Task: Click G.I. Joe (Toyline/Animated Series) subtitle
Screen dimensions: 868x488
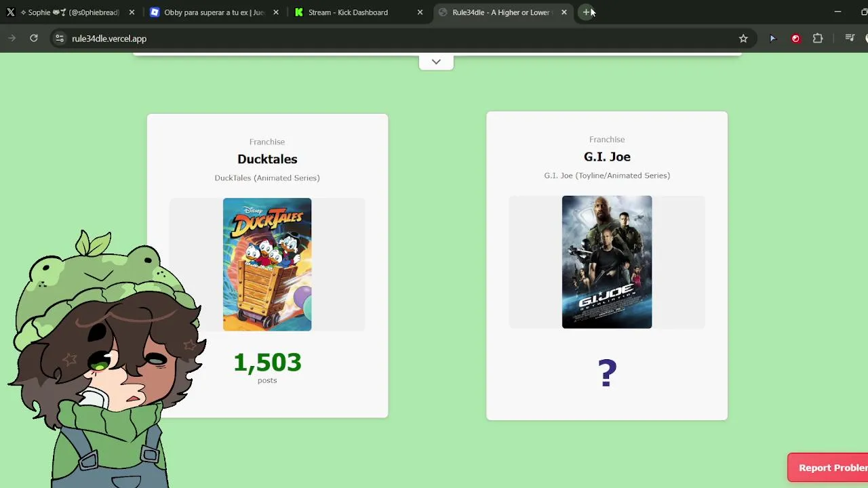Action: (x=607, y=176)
